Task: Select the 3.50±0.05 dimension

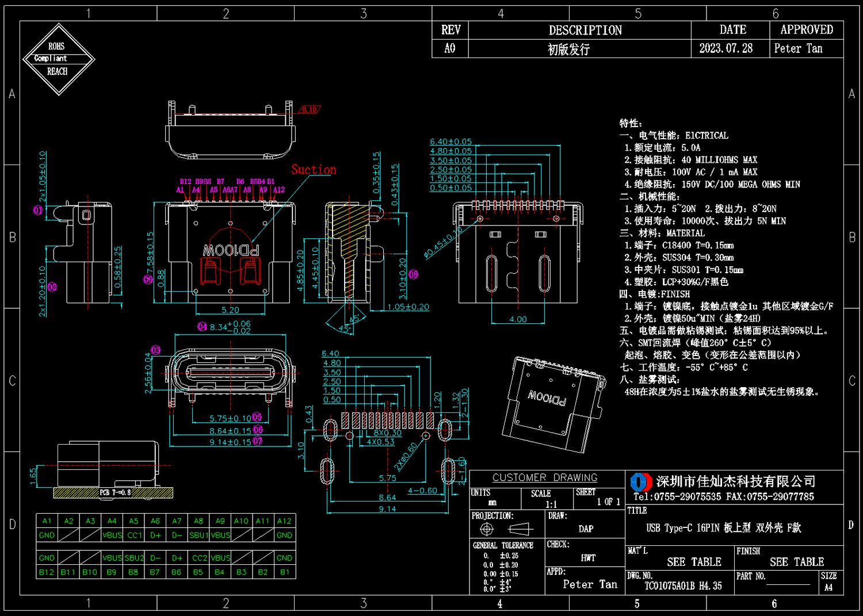Action: (450, 160)
